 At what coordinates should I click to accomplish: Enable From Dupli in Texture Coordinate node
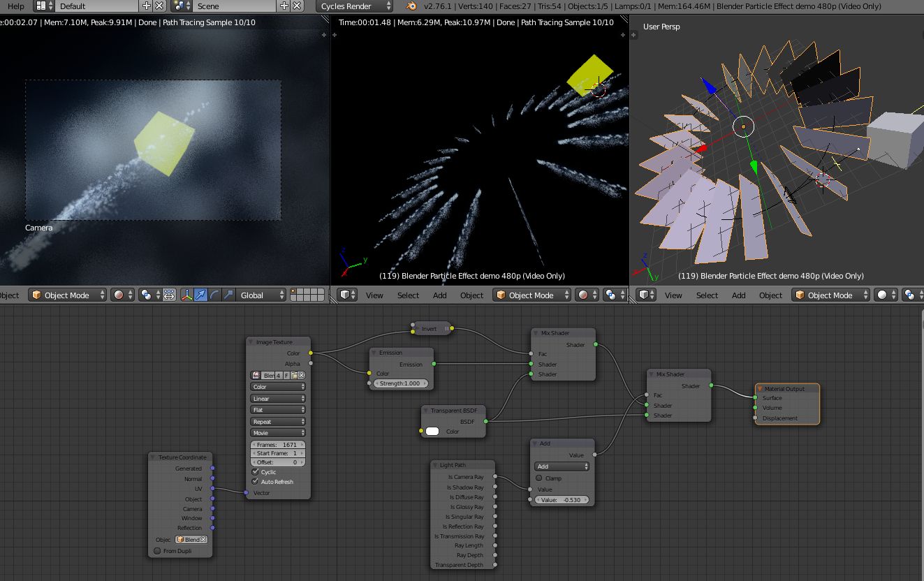tap(157, 551)
